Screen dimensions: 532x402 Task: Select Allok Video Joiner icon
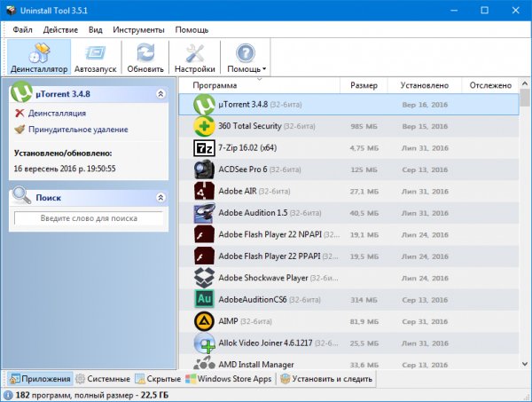[204, 343]
